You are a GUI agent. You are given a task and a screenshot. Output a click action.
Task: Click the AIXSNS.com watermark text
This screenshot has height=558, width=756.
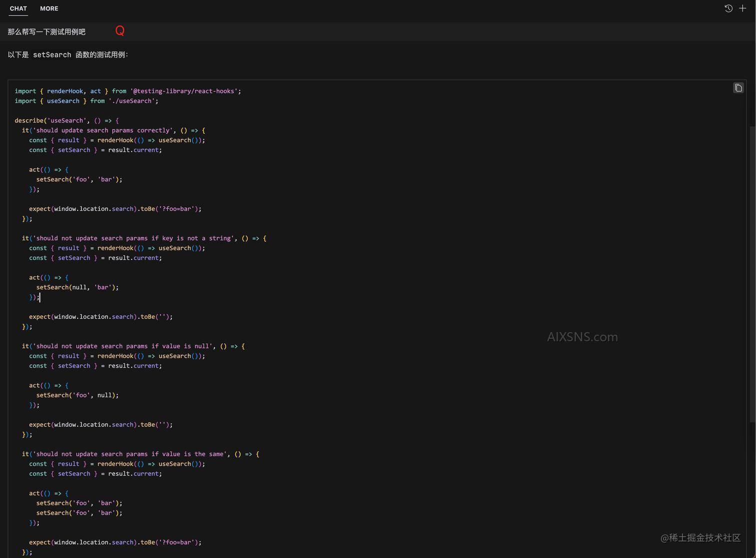(582, 337)
